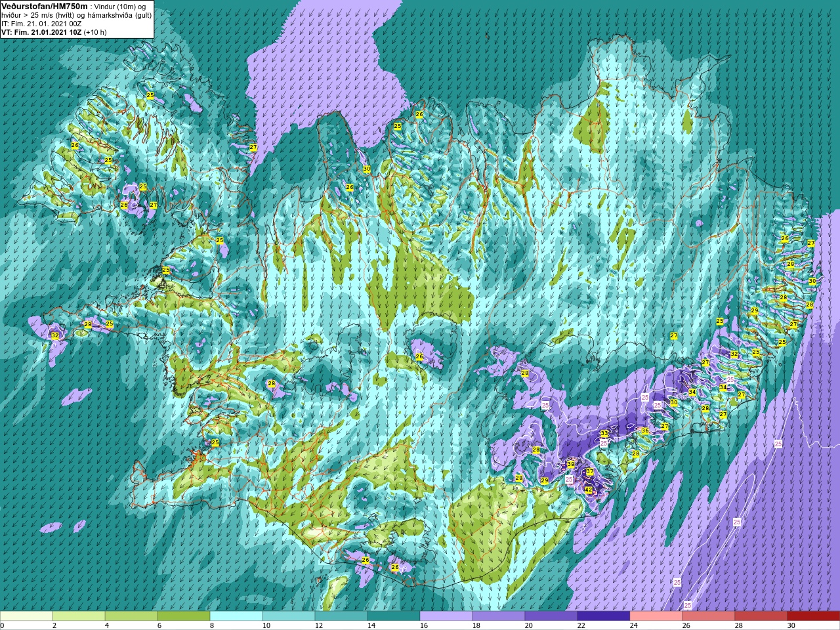Click the 'VT: Fim. 21.01.2021 10Z' valid time
The width and height of the screenshot is (840, 630).
[41, 32]
